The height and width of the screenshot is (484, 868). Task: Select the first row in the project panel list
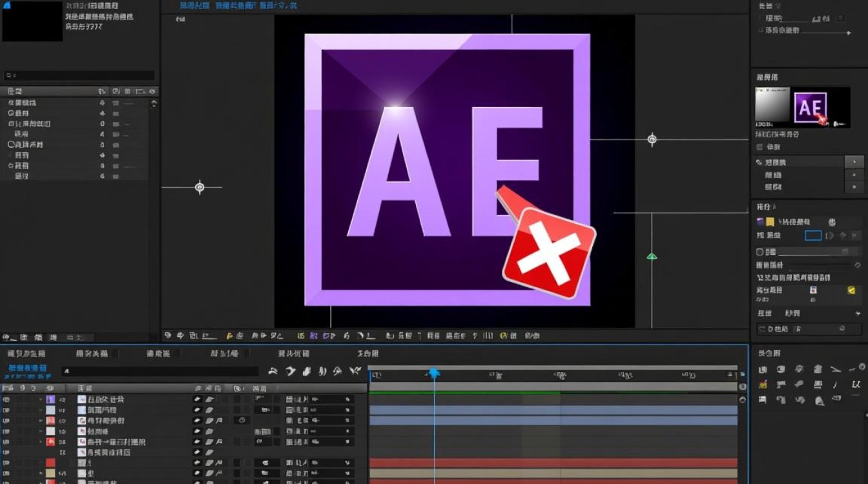(x=74, y=103)
